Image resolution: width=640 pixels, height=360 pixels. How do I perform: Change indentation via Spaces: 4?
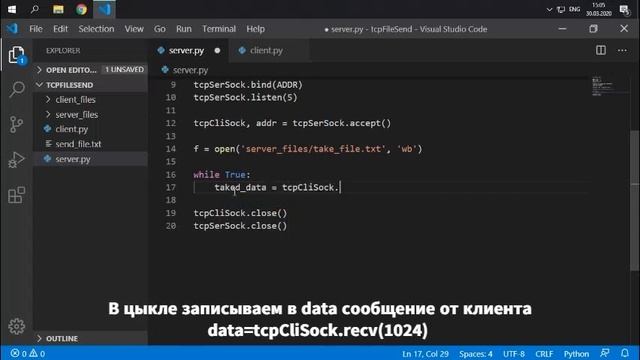pyautogui.click(x=476, y=353)
